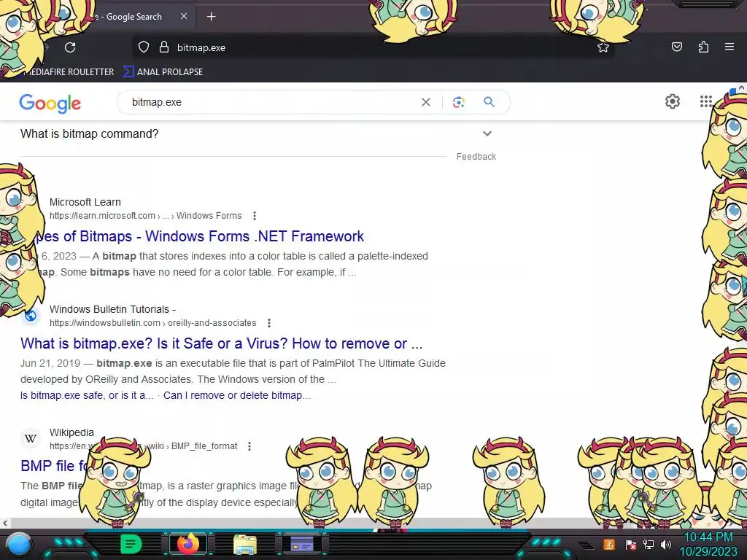Clear the search box with X icon
Screen dimensions: 747x560
click(426, 102)
